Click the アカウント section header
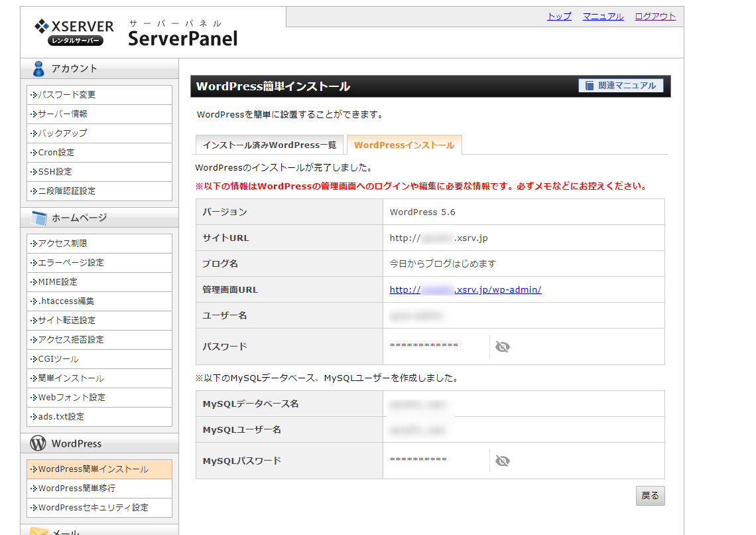Viewport: 756px width, 535px height. click(99, 68)
